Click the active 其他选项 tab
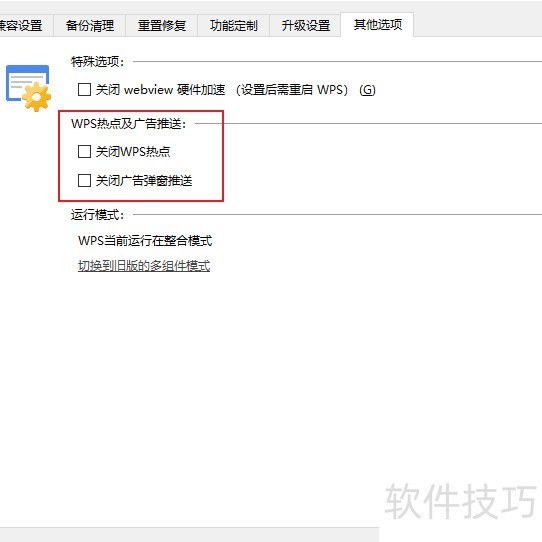The height and width of the screenshot is (542, 542). tap(377, 25)
